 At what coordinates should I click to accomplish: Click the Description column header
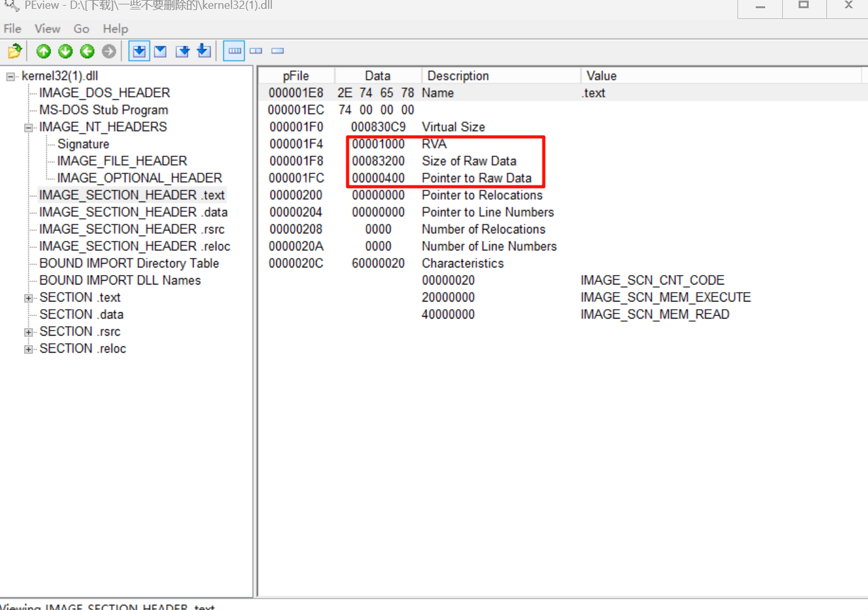click(458, 76)
